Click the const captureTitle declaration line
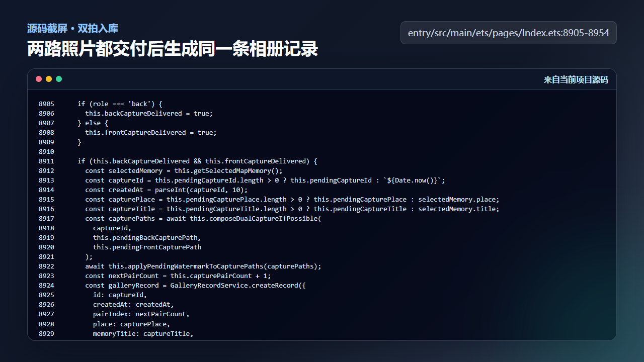The width and height of the screenshot is (644, 362). click(x=292, y=209)
